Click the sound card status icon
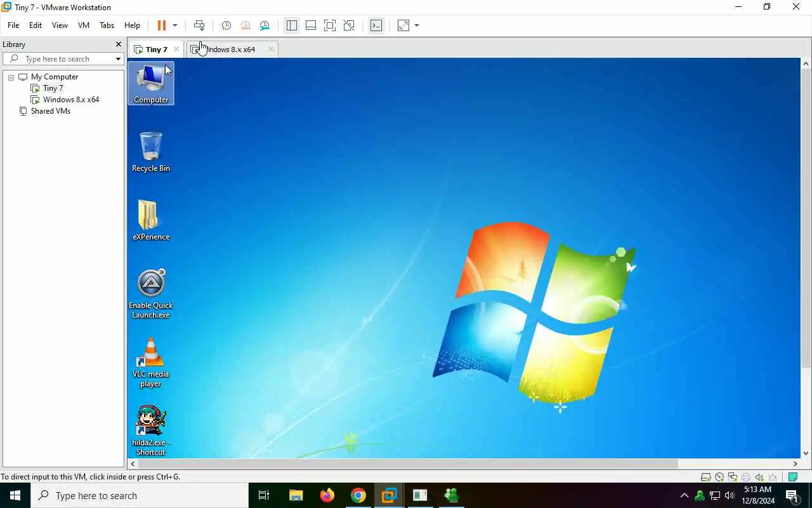This screenshot has width=812, height=508. (x=759, y=478)
